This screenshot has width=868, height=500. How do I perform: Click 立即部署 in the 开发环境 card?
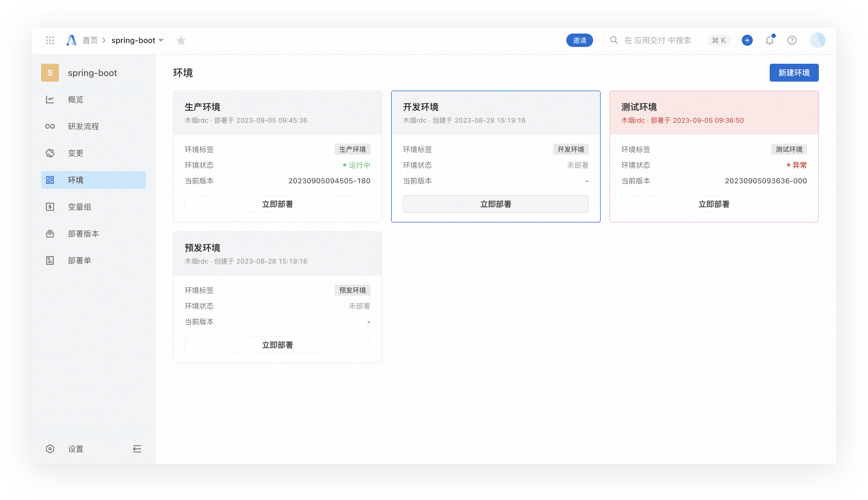(x=495, y=204)
